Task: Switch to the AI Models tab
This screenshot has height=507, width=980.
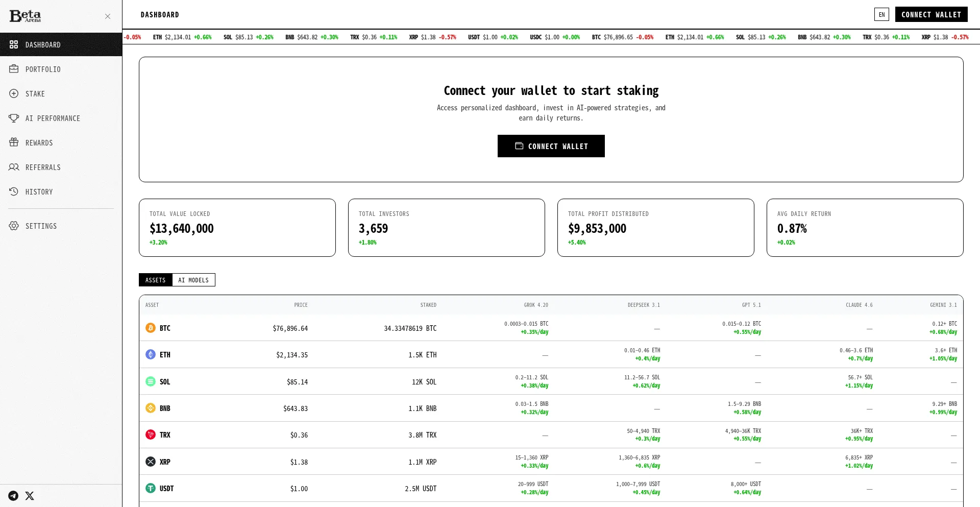Action: click(x=193, y=280)
